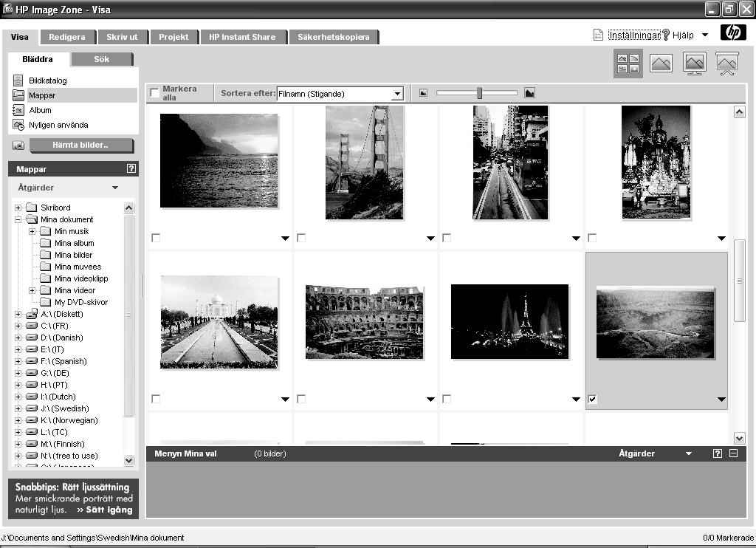Check the Buddha statue photo checkbox
This screenshot has height=548, width=756.
click(593, 238)
